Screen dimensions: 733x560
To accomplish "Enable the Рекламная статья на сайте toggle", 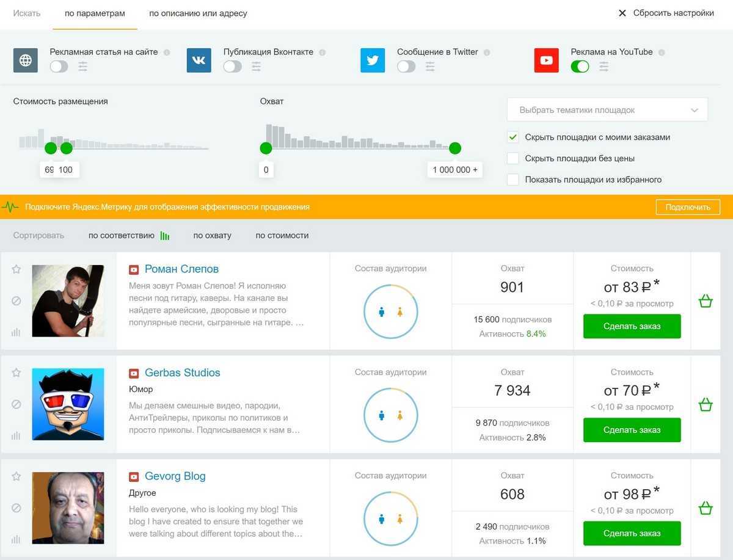I will [59, 67].
